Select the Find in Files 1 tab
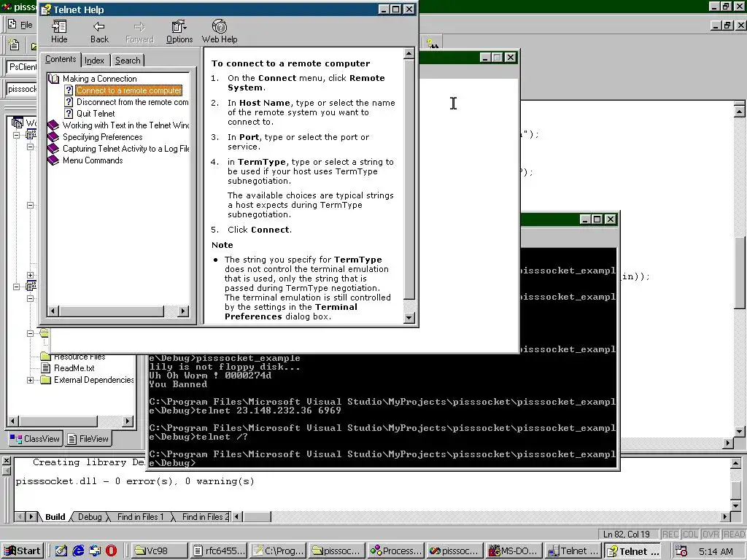 (x=140, y=517)
